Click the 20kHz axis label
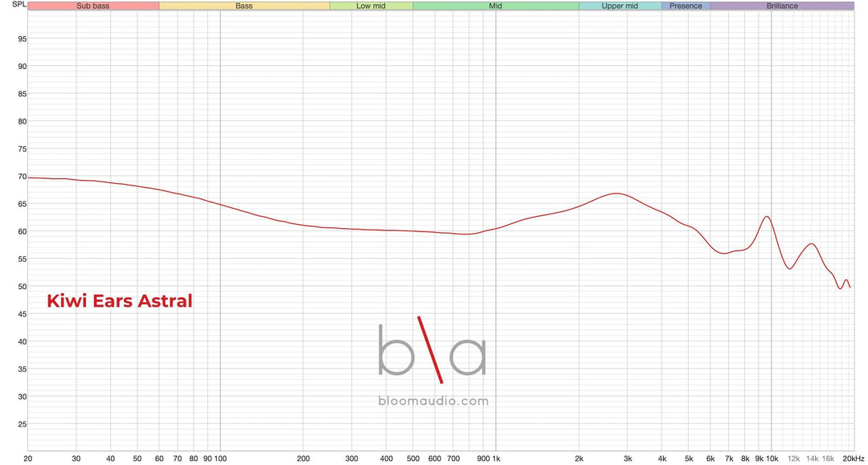Viewport: 868px width, 465px height. (x=853, y=459)
